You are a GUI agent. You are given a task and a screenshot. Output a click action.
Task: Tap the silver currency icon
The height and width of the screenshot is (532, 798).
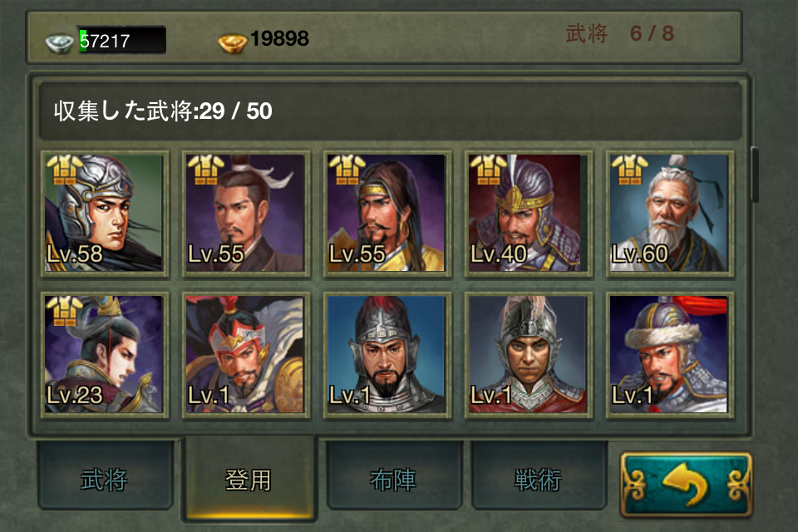(x=59, y=43)
